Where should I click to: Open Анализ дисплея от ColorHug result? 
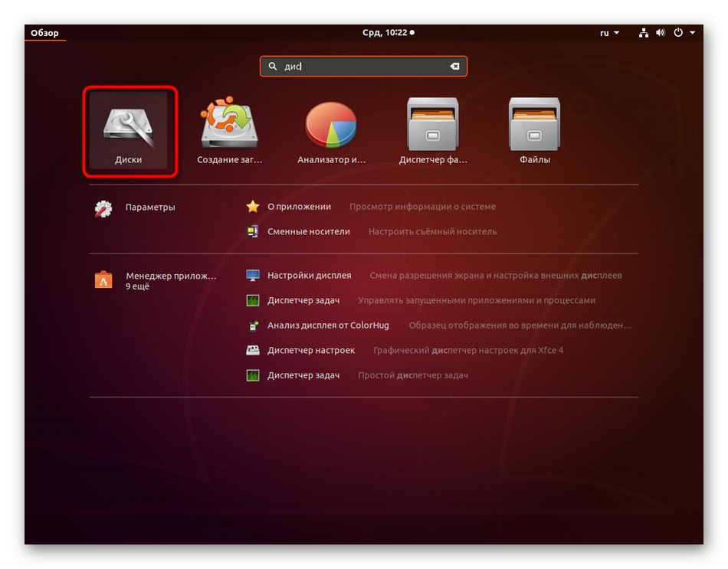click(328, 325)
